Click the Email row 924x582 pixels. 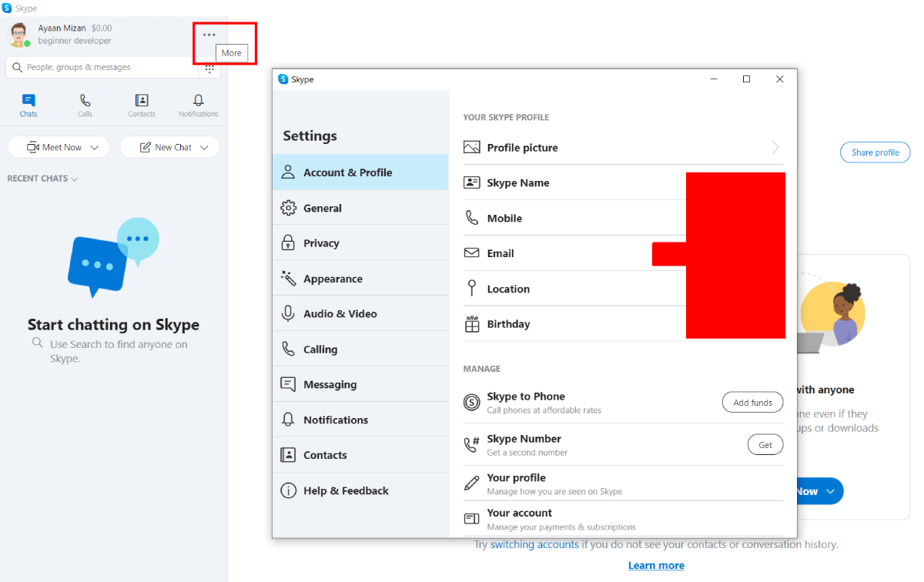pos(623,253)
